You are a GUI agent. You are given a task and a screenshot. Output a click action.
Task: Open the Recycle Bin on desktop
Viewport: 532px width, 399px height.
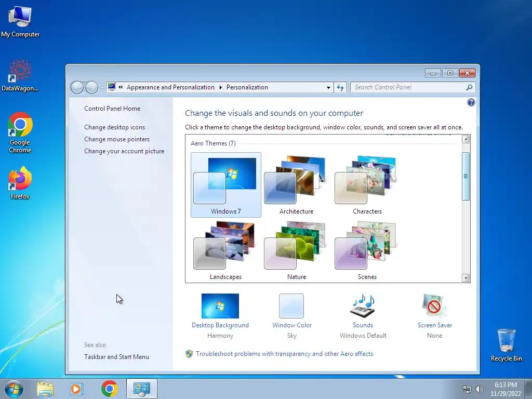pyautogui.click(x=506, y=345)
